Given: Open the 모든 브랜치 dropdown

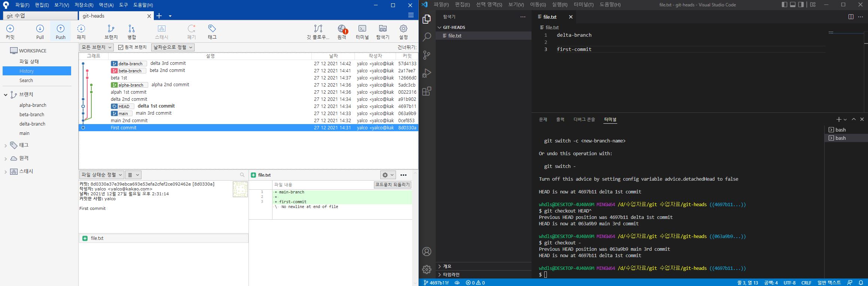Looking at the screenshot, I should (x=96, y=47).
